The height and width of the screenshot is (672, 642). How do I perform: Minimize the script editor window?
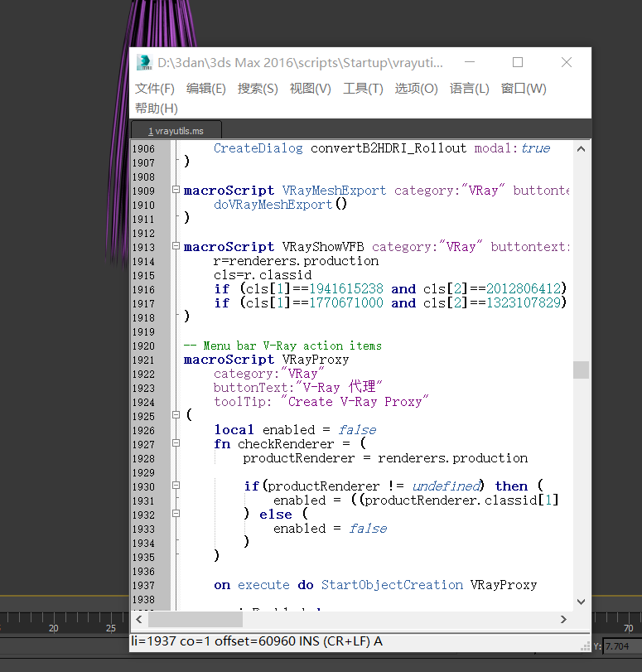[x=470, y=62]
